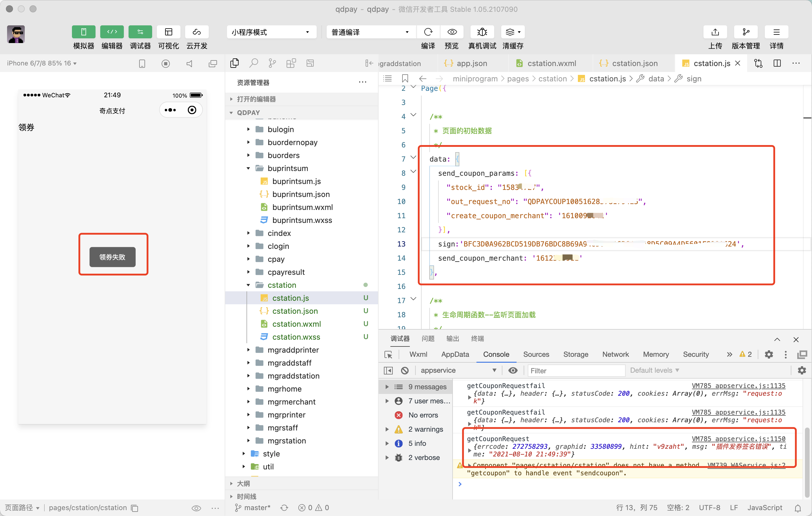
Task: Switch to the Network tab
Action: [615, 354]
